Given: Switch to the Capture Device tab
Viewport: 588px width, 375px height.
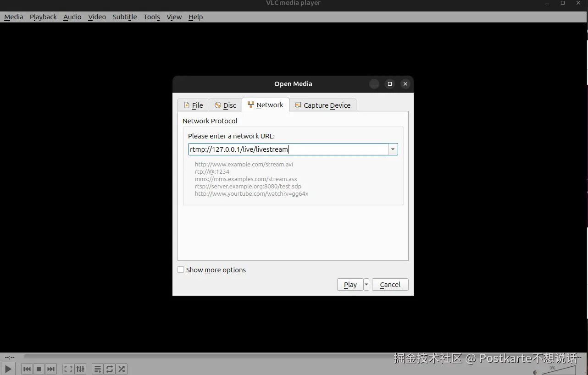Looking at the screenshot, I should click(x=322, y=105).
